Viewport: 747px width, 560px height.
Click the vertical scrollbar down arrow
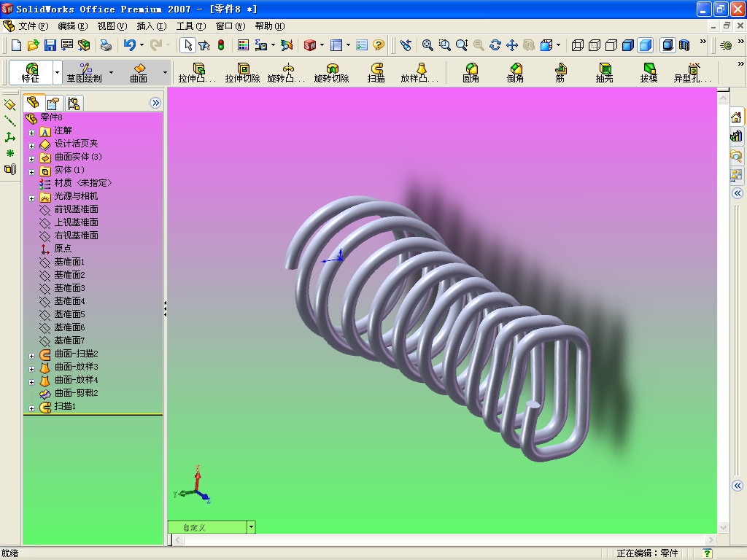click(723, 528)
